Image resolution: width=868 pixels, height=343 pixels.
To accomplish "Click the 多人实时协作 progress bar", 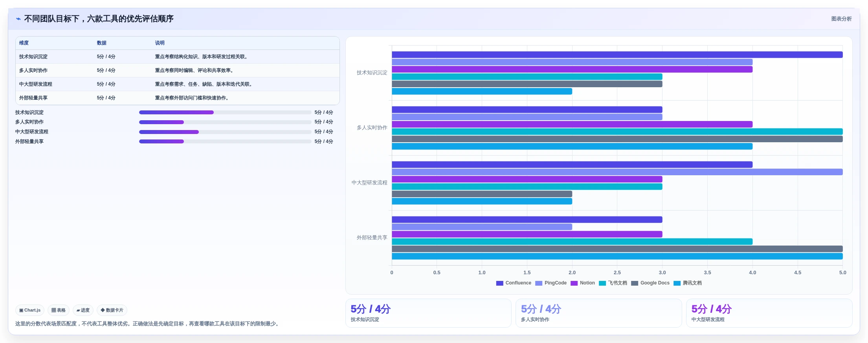I will [225, 122].
